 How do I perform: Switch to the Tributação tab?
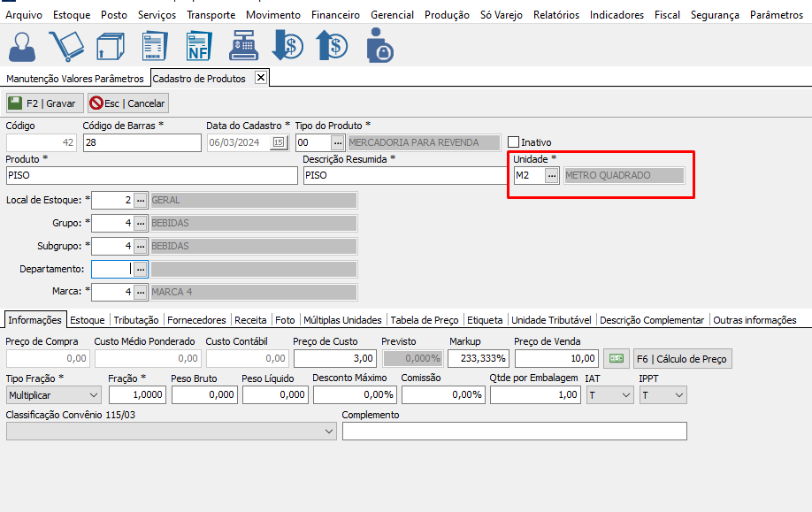(x=136, y=320)
